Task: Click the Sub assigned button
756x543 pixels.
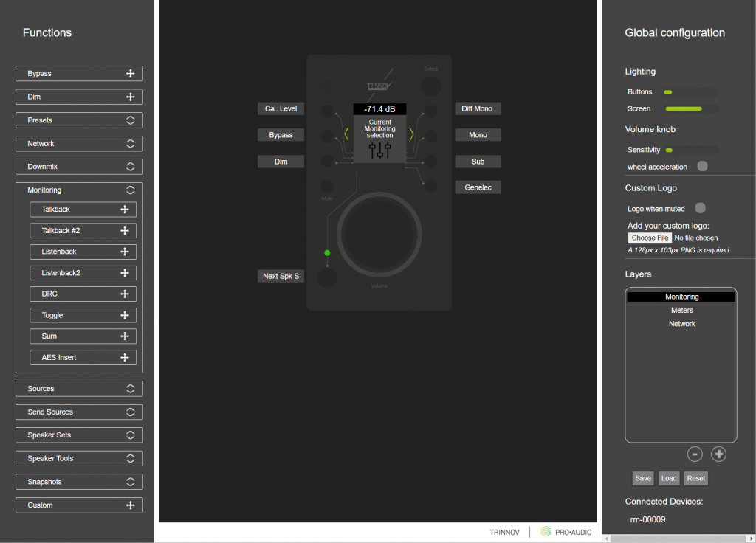Action: click(x=478, y=162)
